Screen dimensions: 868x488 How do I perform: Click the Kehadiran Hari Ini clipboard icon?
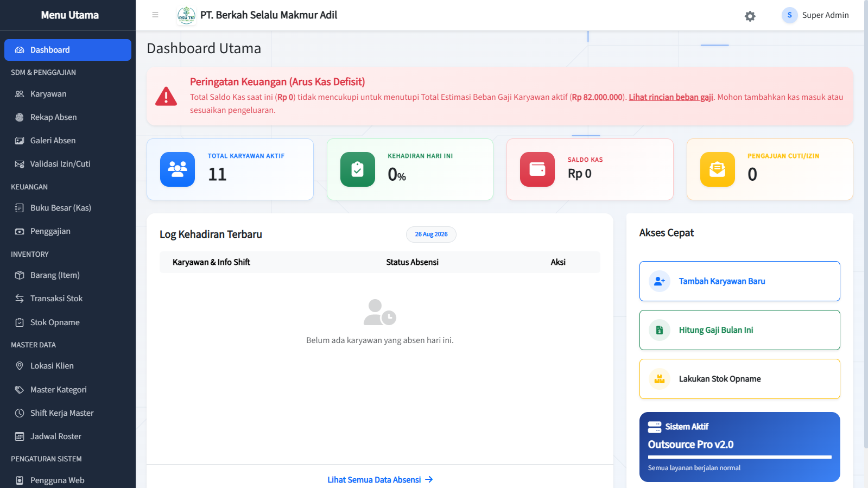[358, 169]
